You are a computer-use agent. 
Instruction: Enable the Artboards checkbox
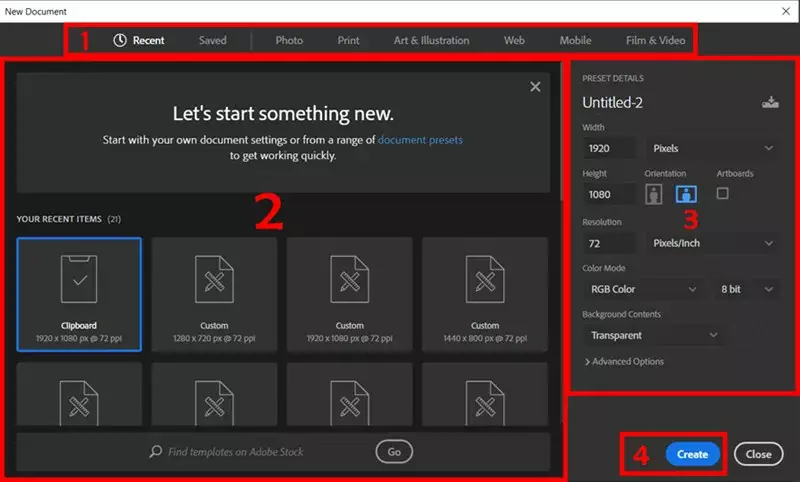(x=722, y=193)
